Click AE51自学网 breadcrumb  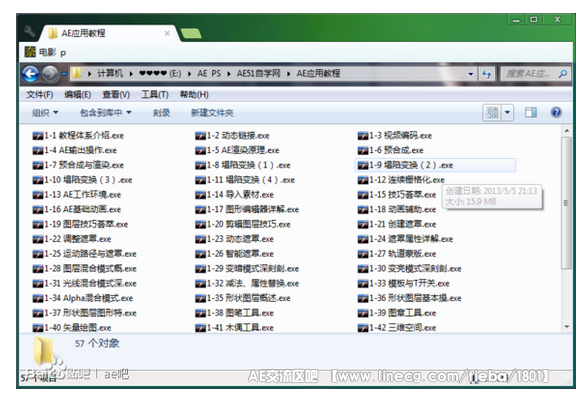258,73
